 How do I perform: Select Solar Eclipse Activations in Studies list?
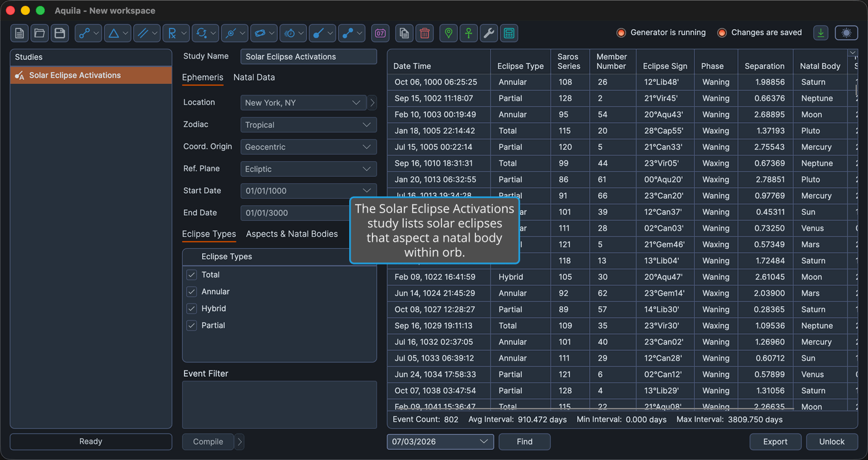click(x=91, y=75)
